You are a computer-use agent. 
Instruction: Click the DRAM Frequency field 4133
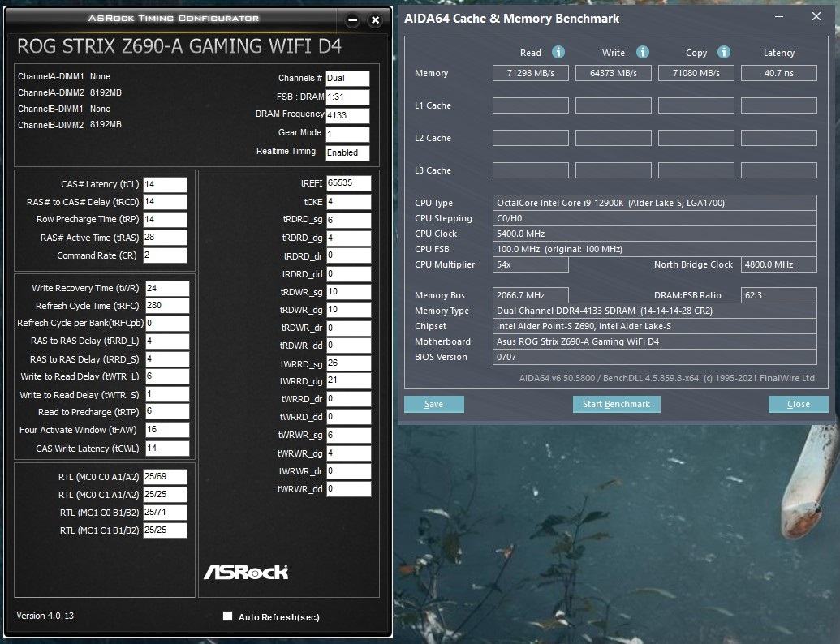point(347,116)
